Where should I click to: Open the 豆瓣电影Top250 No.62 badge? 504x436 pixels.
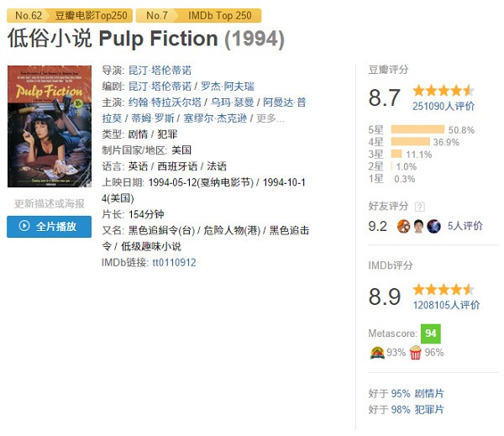coord(70,15)
